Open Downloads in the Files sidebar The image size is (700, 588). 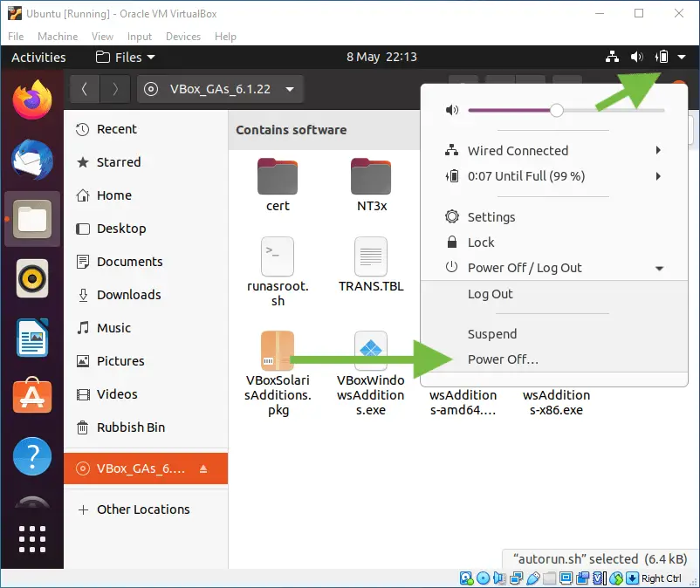click(x=146, y=295)
